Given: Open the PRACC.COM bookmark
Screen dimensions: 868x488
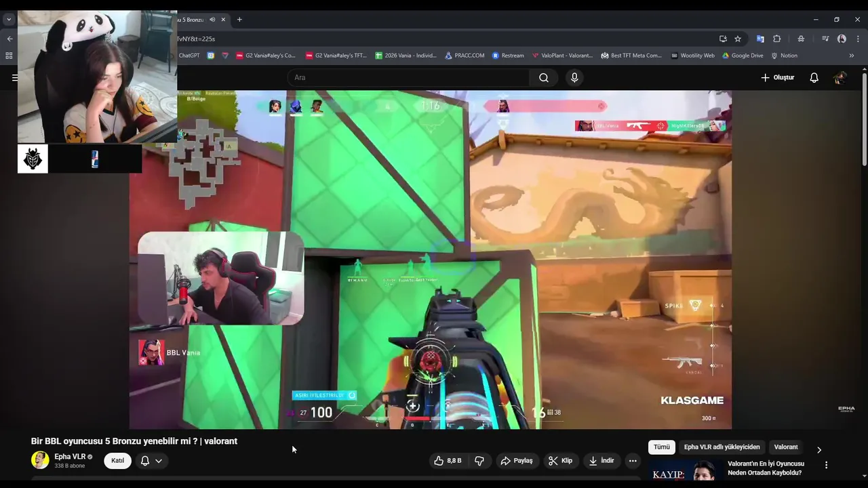Looking at the screenshot, I should click(x=465, y=56).
